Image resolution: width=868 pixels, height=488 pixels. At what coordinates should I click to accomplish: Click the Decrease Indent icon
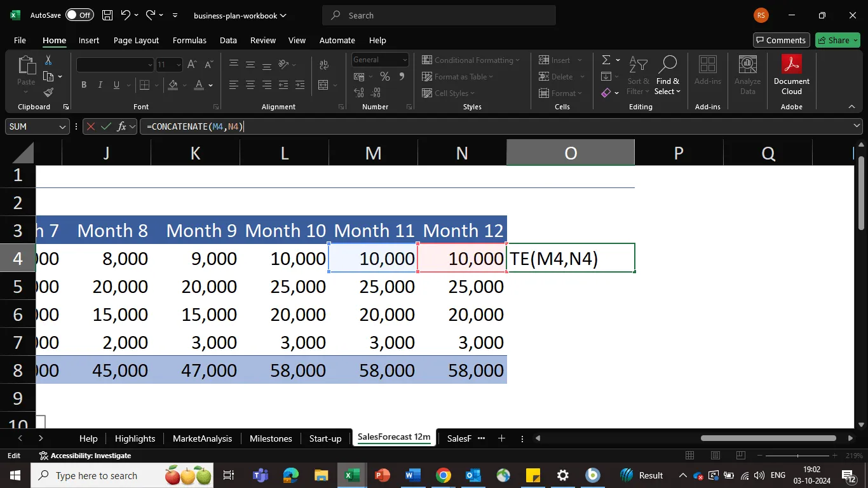[x=283, y=85]
